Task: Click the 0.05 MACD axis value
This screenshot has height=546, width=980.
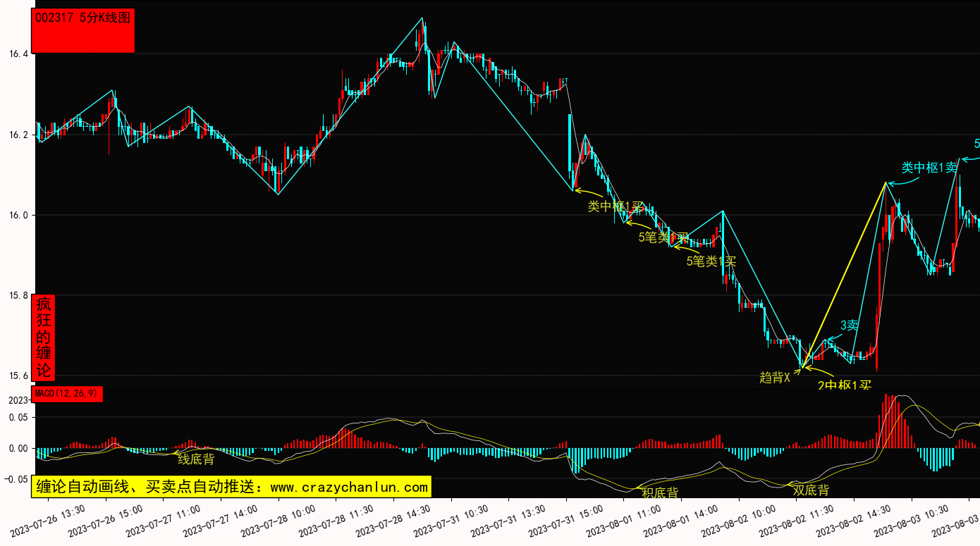Action: point(18,417)
